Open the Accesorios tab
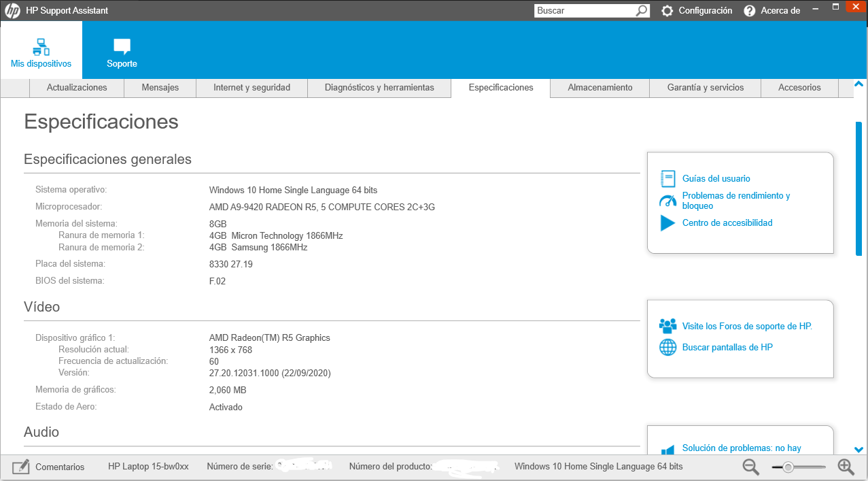This screenshot has height=481, width=868. coord(799,88)
